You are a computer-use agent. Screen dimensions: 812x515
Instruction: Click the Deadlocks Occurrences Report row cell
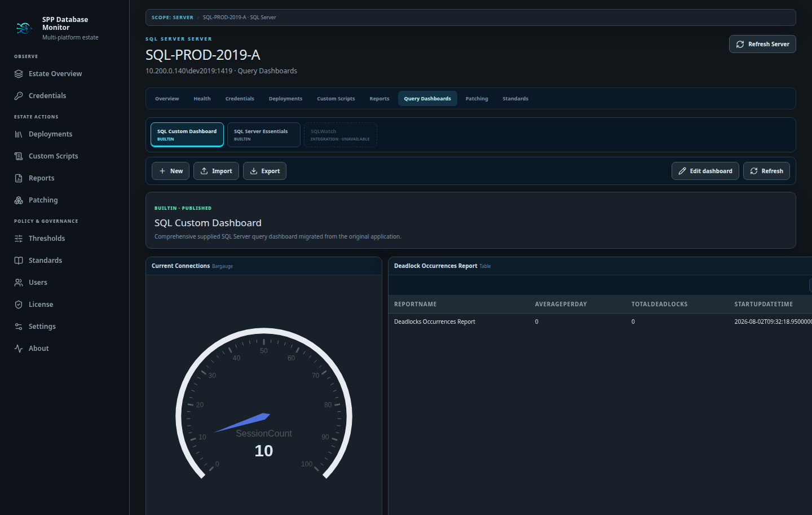(435, 322)
